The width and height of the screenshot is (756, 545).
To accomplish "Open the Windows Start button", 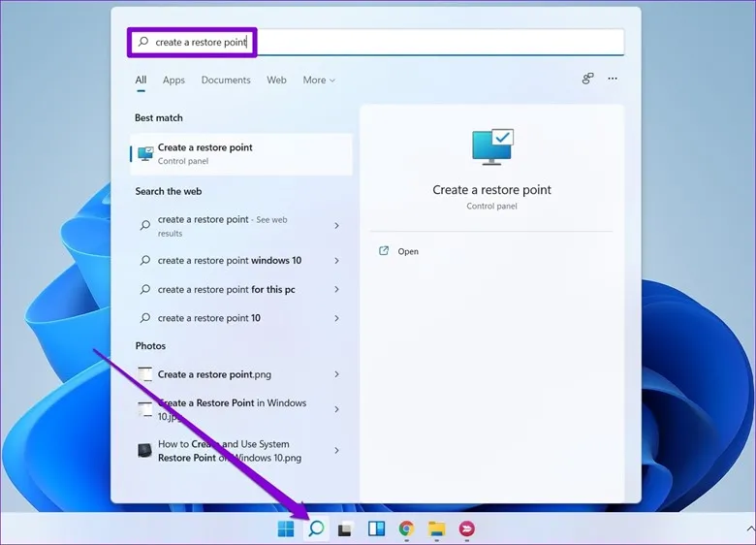I will [x=286, y=529].
